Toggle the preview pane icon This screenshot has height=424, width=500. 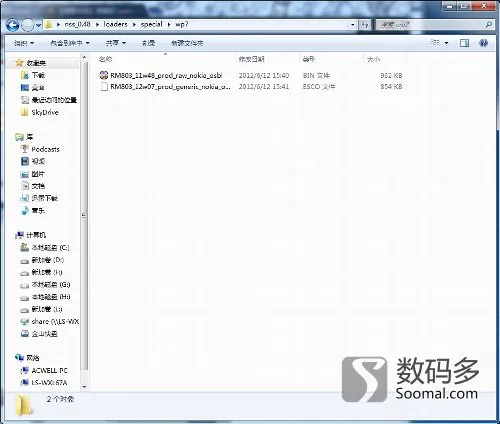464,43
